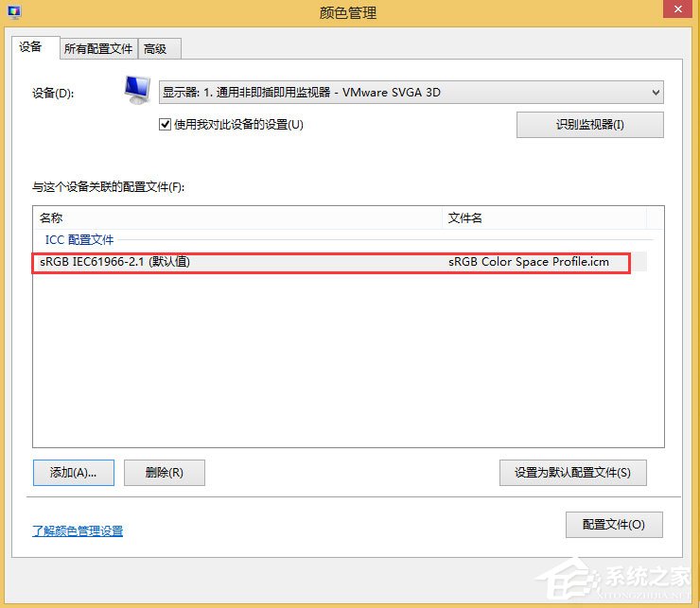
Task: Toggle the 使用我对此设备的设置 checkbox
Action: (166, 124)
